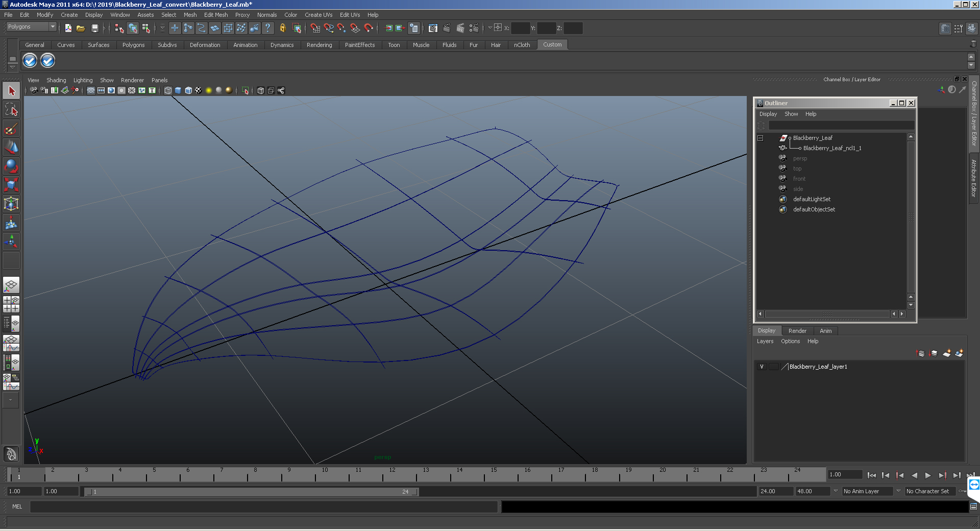
Task: Enable Snap to curves magnet icon
Action: tap(328, 28)
